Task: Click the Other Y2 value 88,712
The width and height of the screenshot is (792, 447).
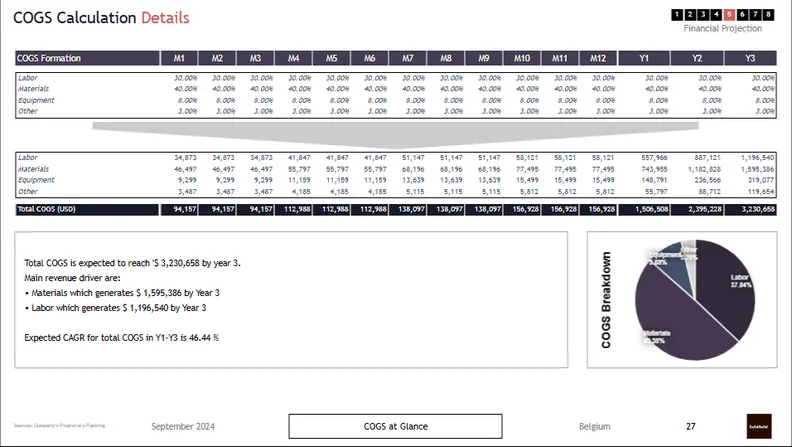Action: (x=709, y=191)
